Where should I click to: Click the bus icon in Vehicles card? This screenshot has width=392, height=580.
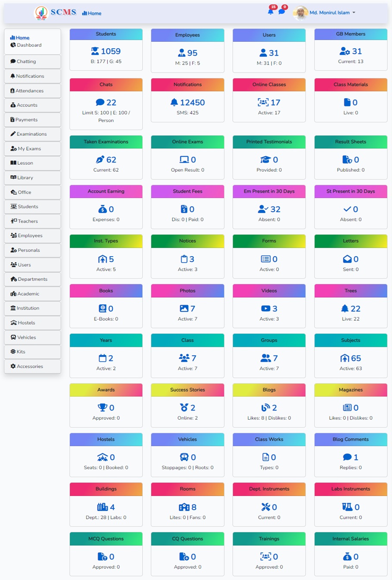point(184,457)
